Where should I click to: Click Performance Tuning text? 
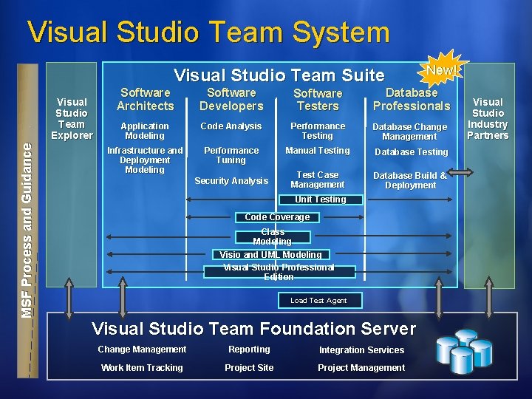tap(231, 155)
